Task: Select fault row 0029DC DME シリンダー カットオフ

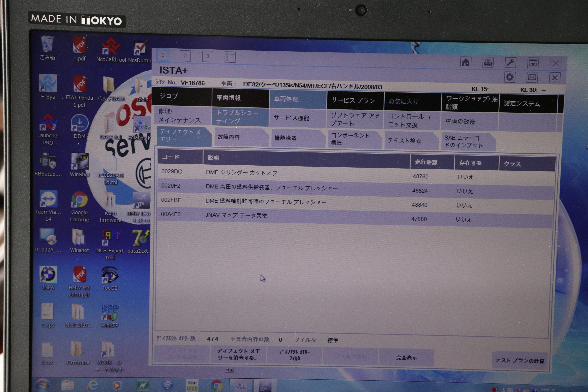Action: tap(356, 175)
